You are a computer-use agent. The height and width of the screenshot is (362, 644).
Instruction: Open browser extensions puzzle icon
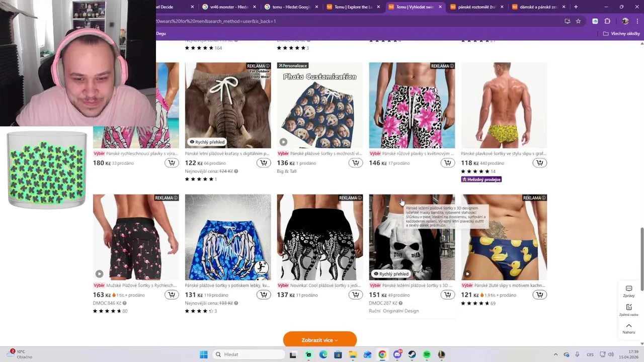607,21
